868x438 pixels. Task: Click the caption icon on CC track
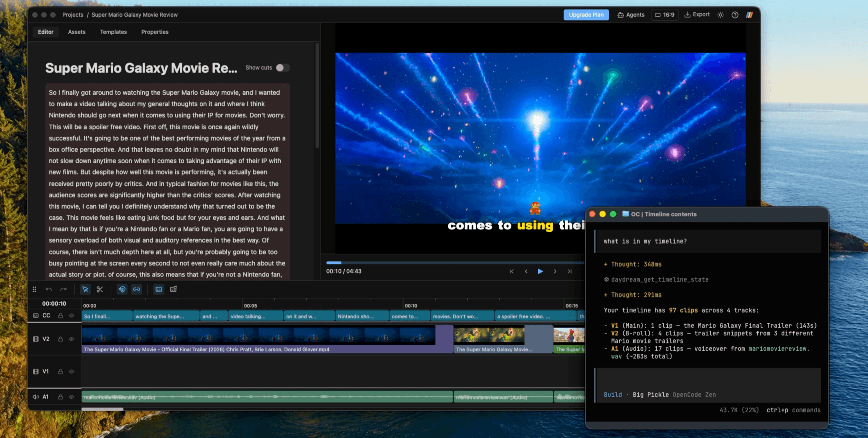tap(36, 316)
